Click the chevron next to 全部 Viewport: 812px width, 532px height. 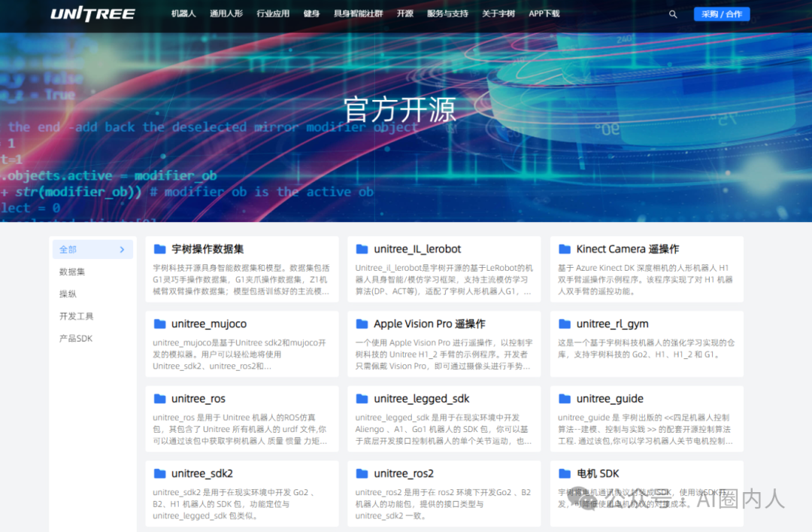click(123, 249)
